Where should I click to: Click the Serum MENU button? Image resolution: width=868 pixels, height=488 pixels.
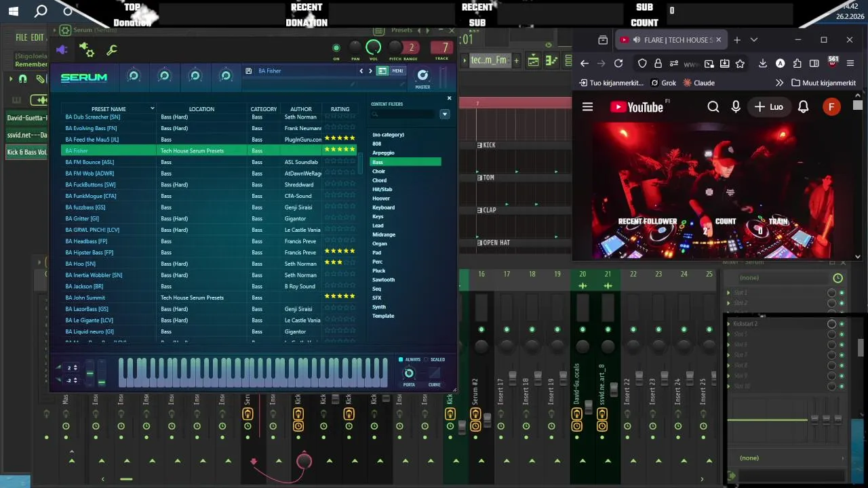point(397,70)
